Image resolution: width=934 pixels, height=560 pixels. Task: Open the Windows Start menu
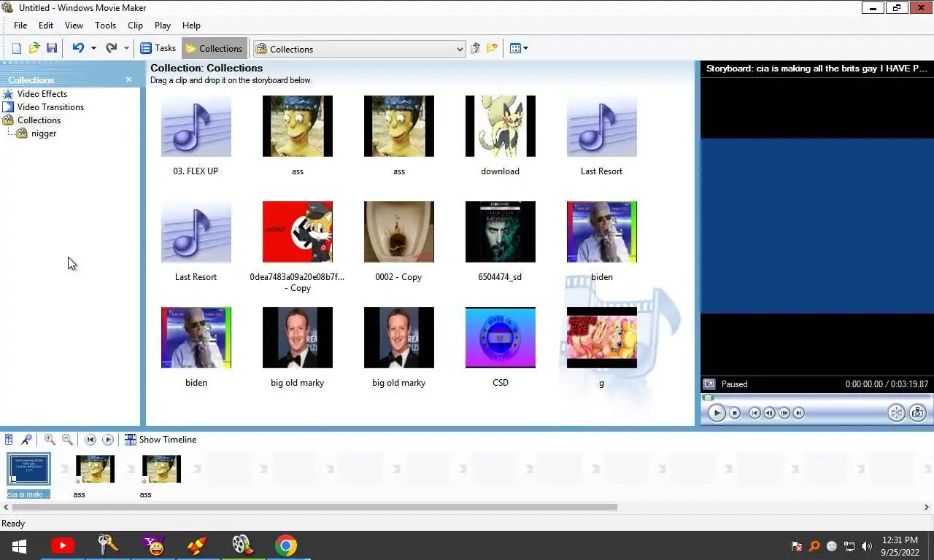click(19, 545)
